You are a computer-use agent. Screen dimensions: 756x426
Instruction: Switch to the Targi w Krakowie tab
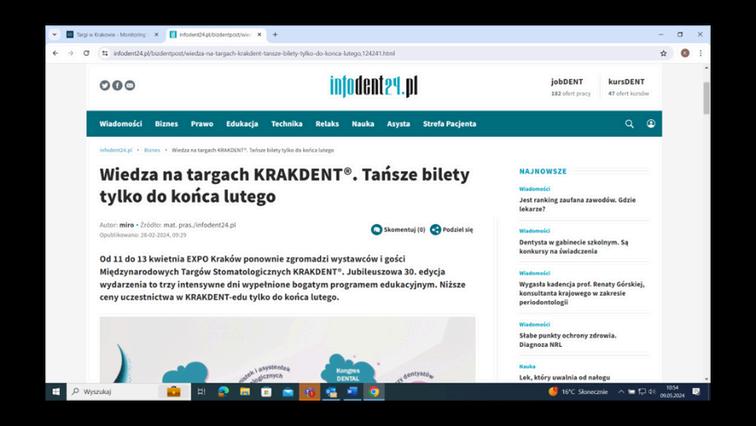[113, 35]
